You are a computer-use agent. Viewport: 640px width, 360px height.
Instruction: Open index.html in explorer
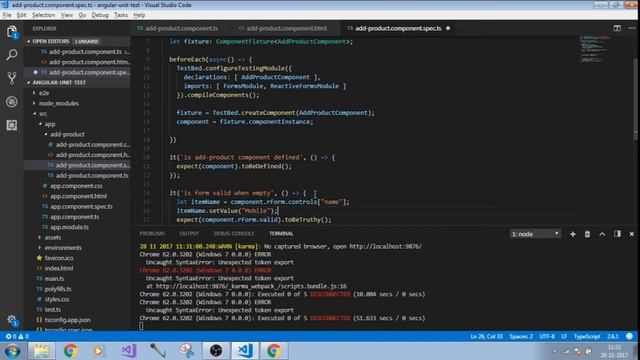click(x=59, y=268)
